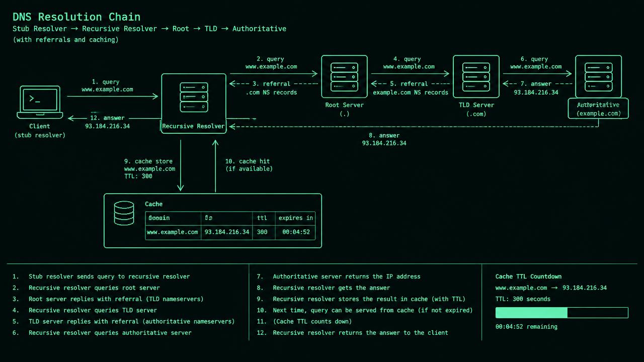Select the 'www.example.com' cache table cell

[173, 232]
